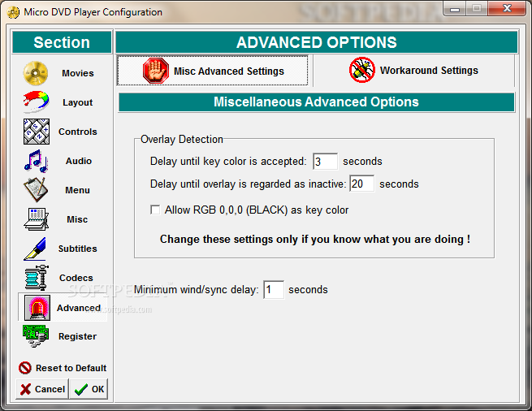The width and height of the screenshot is (532, 411).
Task: Select the Misc section label
Action: point(77,219)
